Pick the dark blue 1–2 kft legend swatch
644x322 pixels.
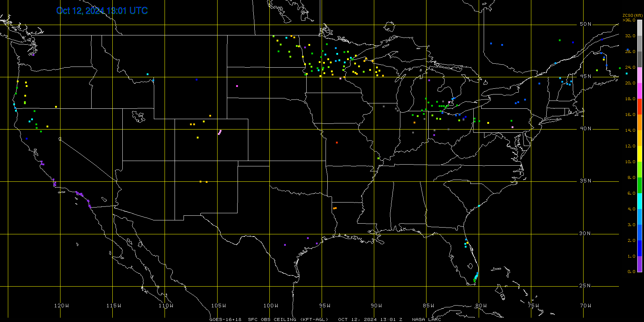coord(640,248)
